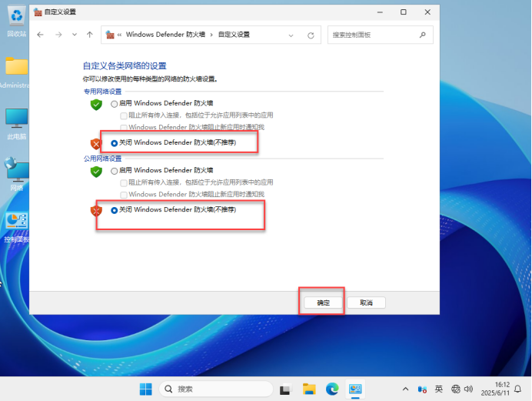
Task: Select turn off firewall for public network
Action: [115, 209]
